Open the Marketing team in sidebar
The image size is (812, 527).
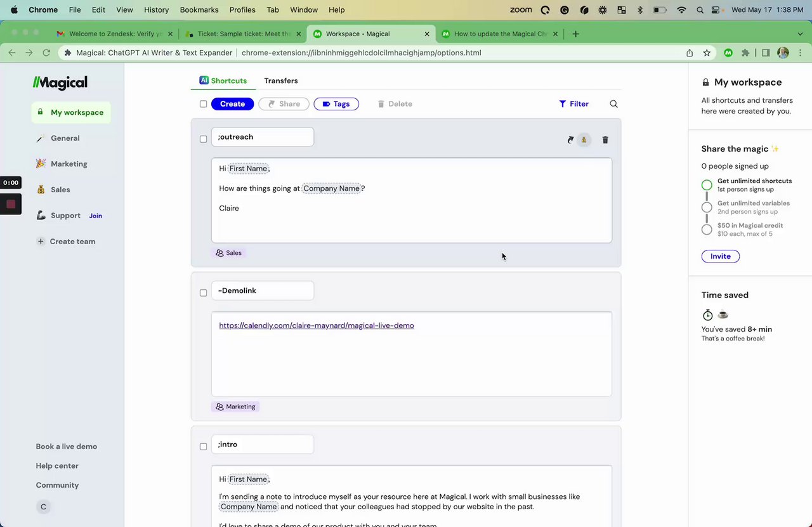coord(69,164)
